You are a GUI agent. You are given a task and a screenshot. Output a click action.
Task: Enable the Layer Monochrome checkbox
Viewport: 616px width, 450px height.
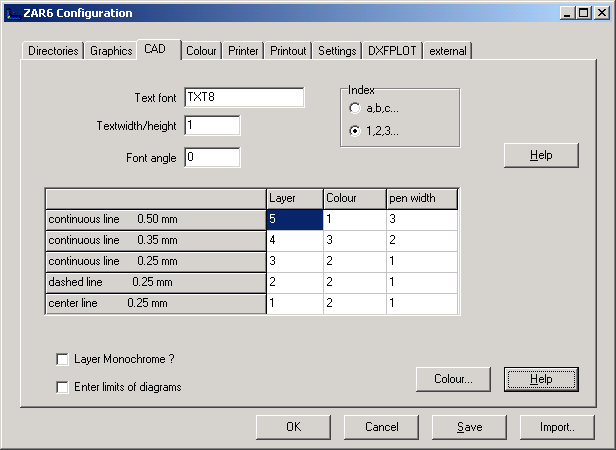pyautogui.click(x=63, y=359)
